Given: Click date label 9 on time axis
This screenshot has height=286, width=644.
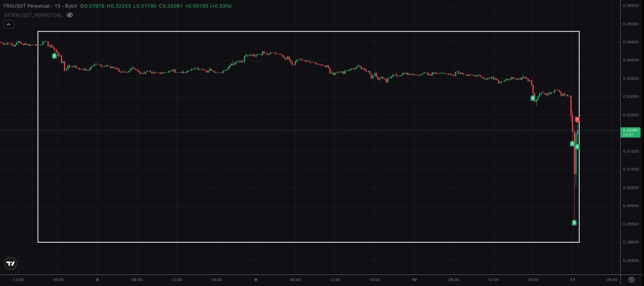Looking at the screenshot, I should pos(256,279).
